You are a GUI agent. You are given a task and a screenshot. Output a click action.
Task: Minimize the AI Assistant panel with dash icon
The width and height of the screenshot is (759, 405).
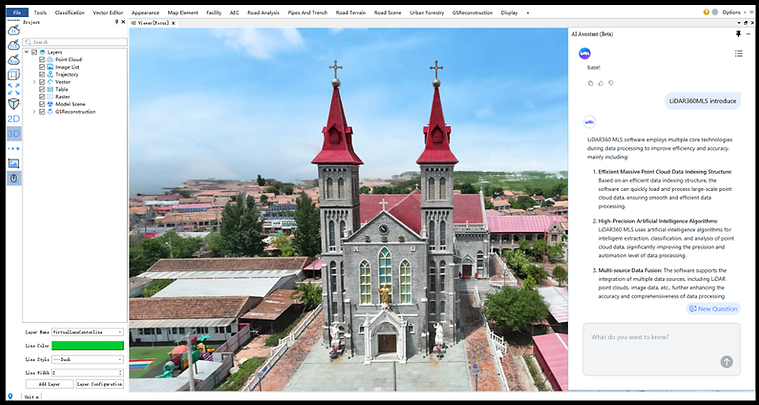click(x=748, y=34)
